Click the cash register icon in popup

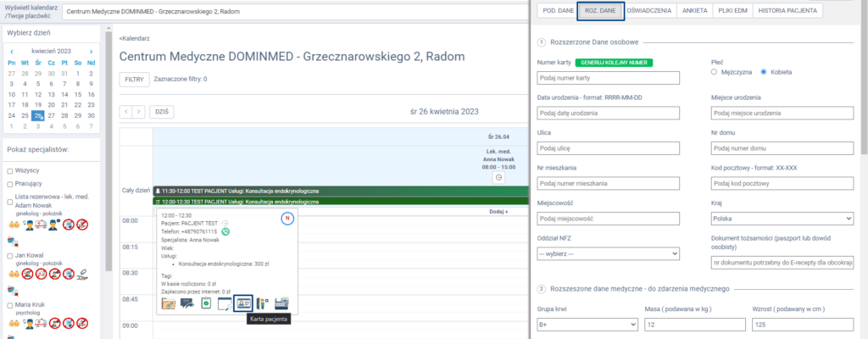[281, 303]
